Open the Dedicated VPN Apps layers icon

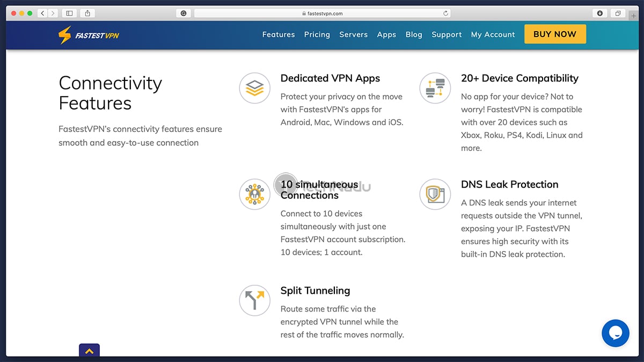click(254, 88)
